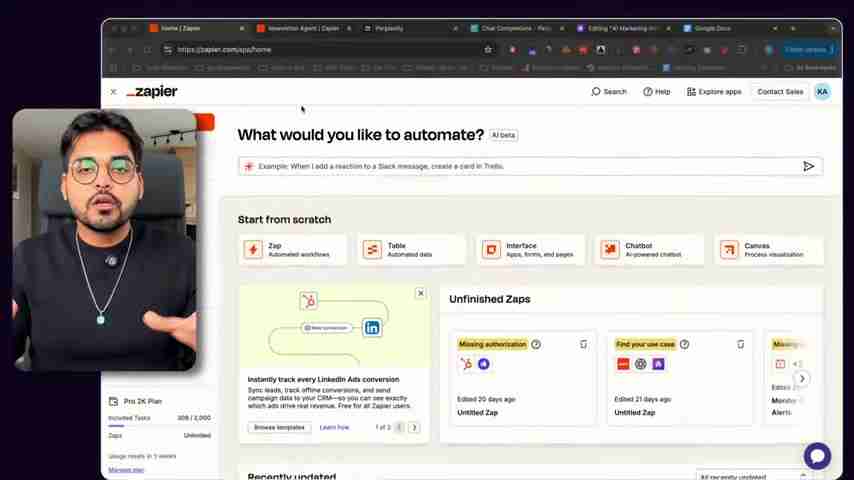Click the red app icon in second unfinished Zap
854x480 pixels.
click(623, 364)
